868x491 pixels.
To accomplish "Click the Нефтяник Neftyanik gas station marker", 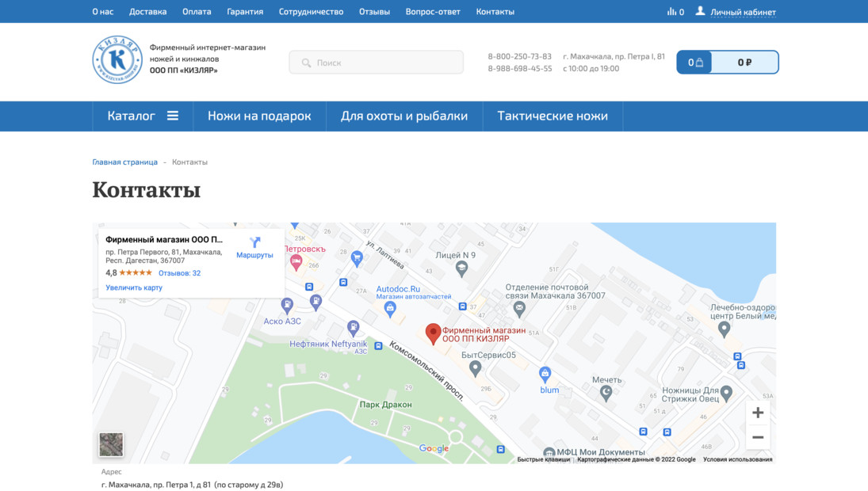I will point(354,329).
